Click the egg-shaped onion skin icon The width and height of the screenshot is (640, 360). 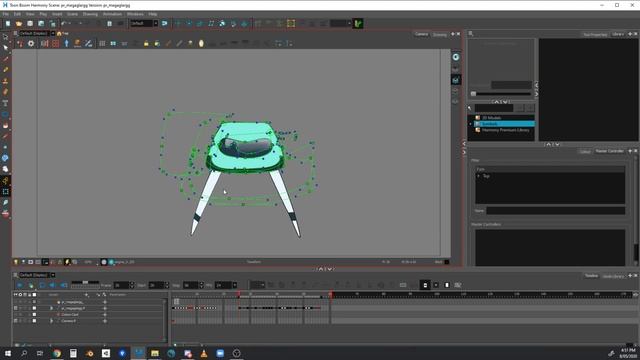click(x=201, y=43)
